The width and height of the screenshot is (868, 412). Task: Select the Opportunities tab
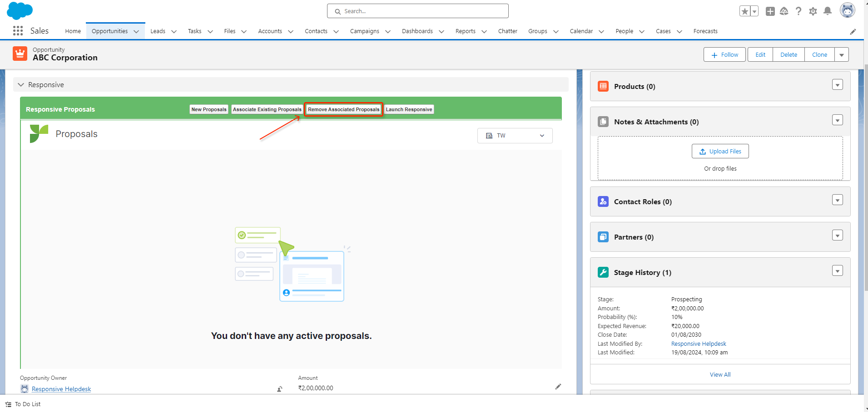[x=109, y=31]
